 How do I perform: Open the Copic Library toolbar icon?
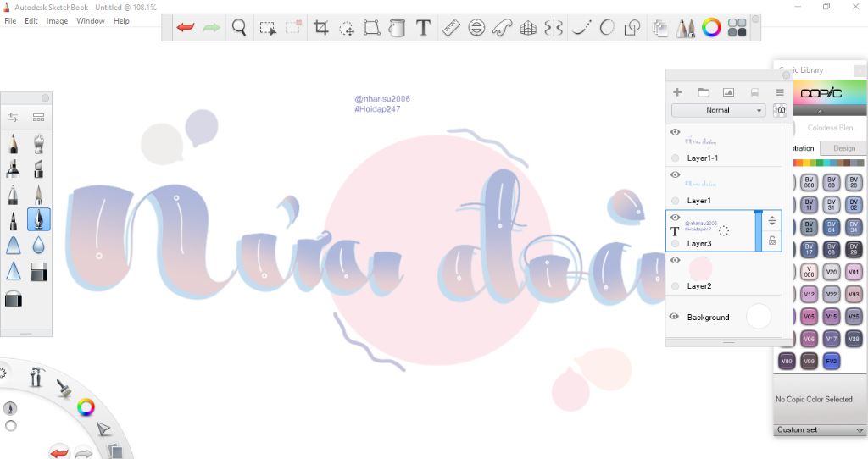[737, 27]
